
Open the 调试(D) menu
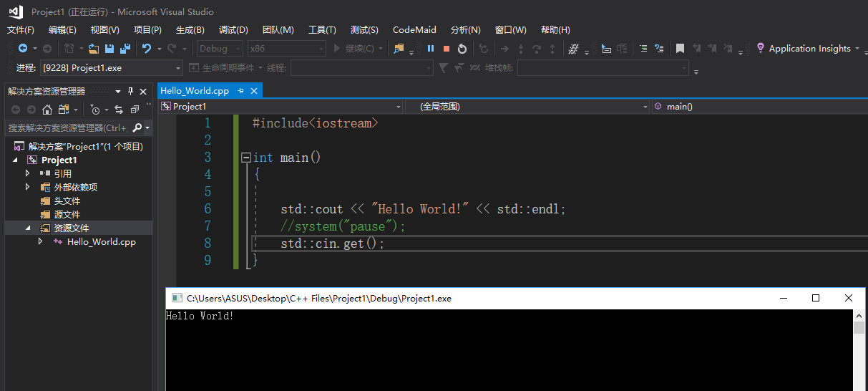point(233,29)
